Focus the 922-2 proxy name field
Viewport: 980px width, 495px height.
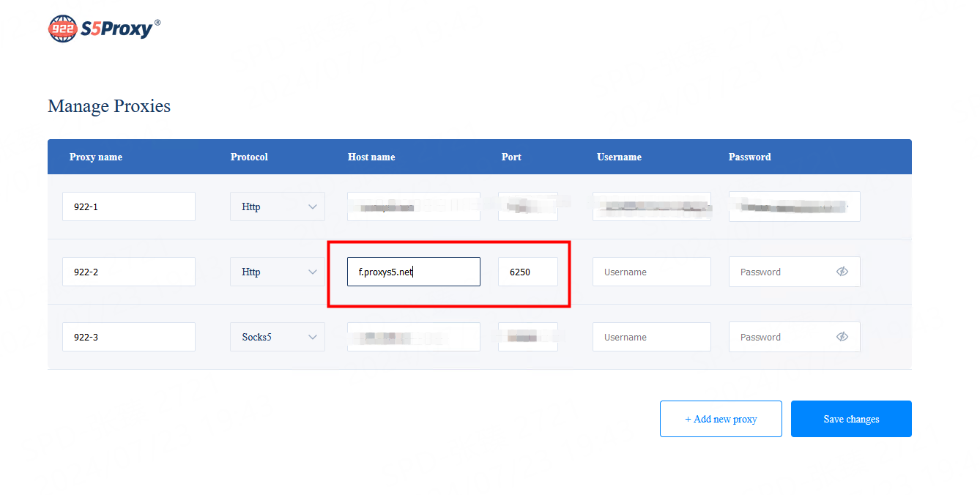(x=128, y=272)
